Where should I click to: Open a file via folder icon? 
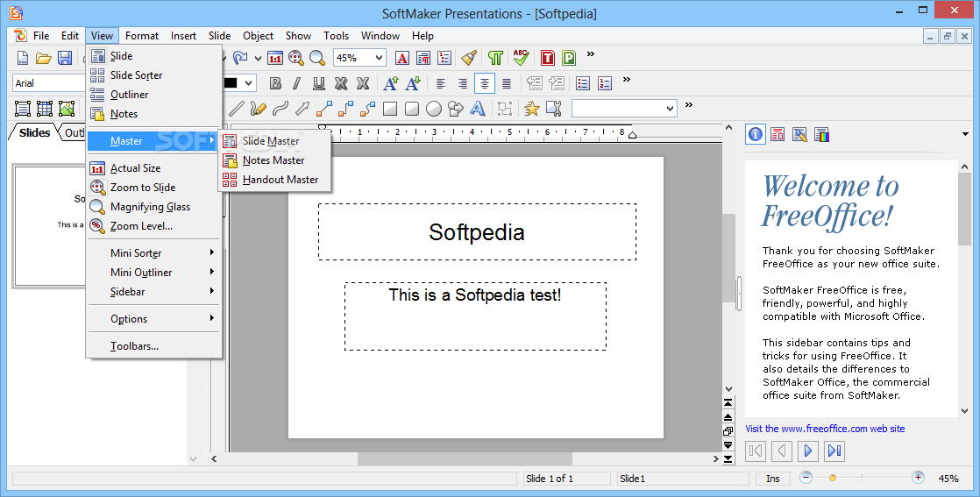click(x=43, y=58)
